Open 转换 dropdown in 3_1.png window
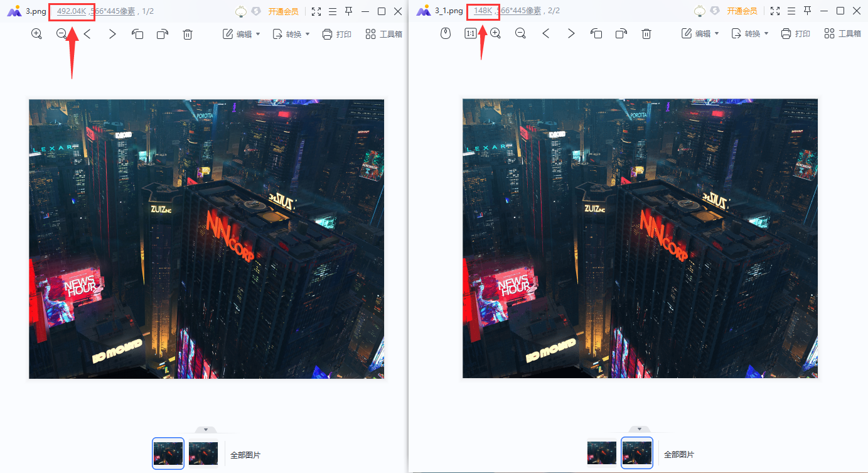868x473 pixels. [x=750, y=34]
